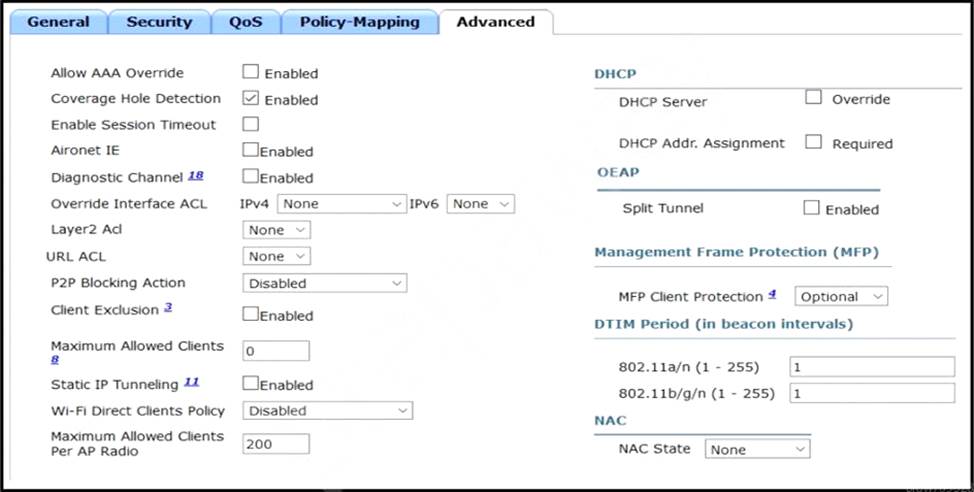Viewport: 974px width, 492px height.
Task: Check DHCP Server Override box
Action: tap(814, 98)
